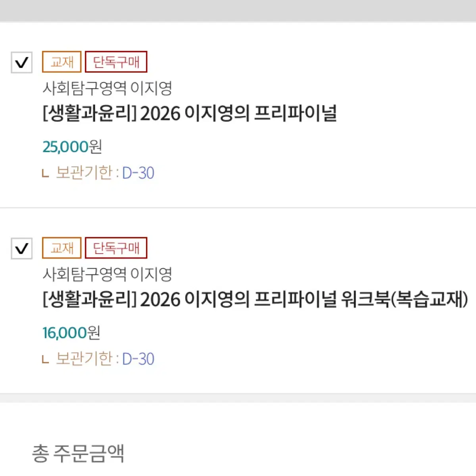Click the gray bar at the top
476x476 pixels.
238,10
